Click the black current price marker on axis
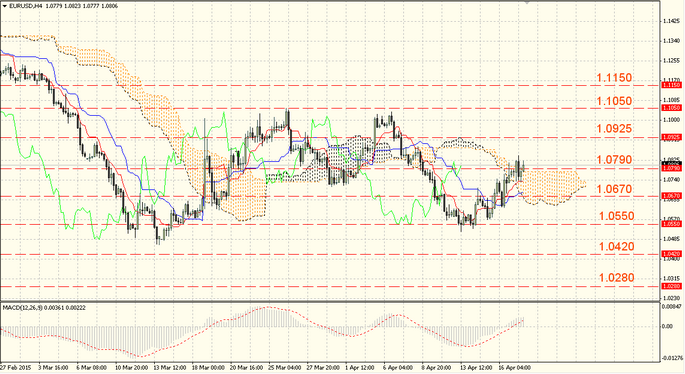 pyautogui.click(x=671, y=163)
